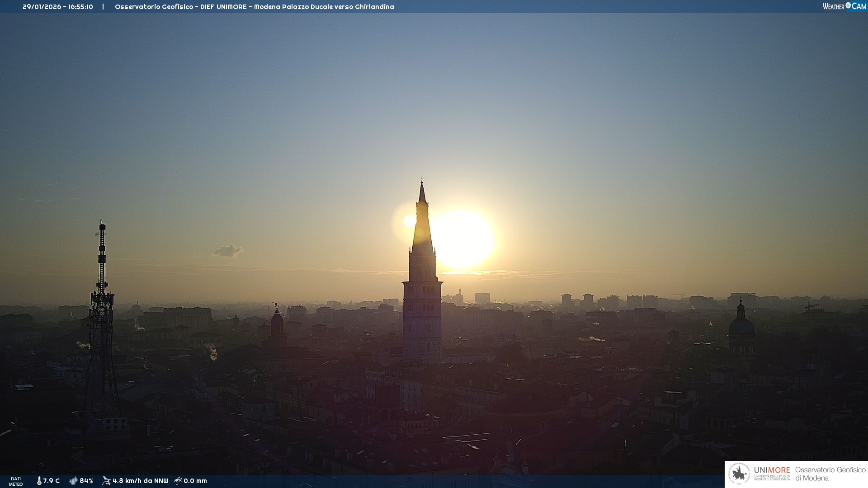868x488 pixels.
Task: Click the 4.8 km/h da NNW wind reading
Action: (x=140, y=481)
